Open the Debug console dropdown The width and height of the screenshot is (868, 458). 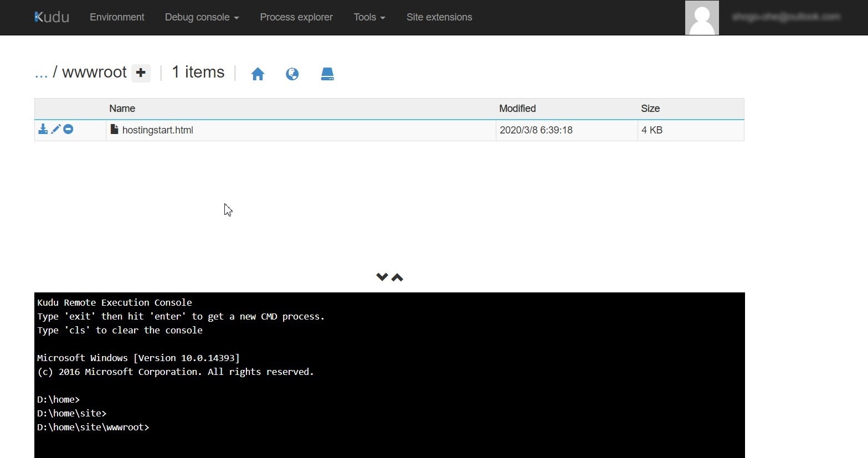(x=201, y=17)
